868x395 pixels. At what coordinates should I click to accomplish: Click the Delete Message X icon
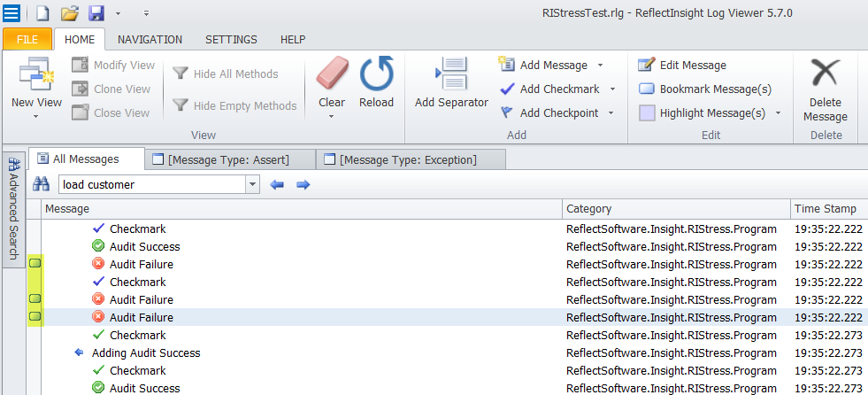tap(826, 74)
